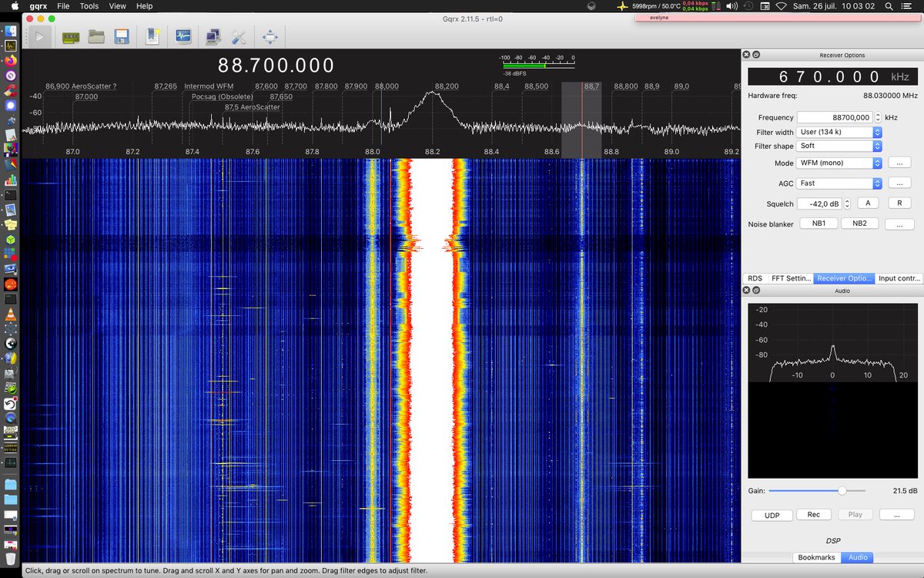Open Mode options with its ellipsis button

pyautogui.click(x=899, y=163)
